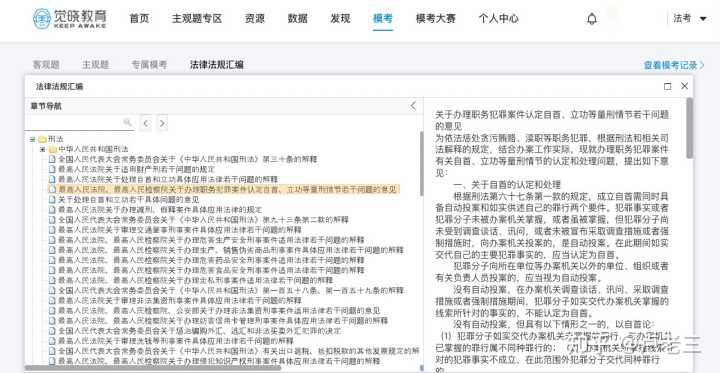Open the 主观题专区 menu
Viewport: 720px width, 373px height.
(x=197, y=18)
